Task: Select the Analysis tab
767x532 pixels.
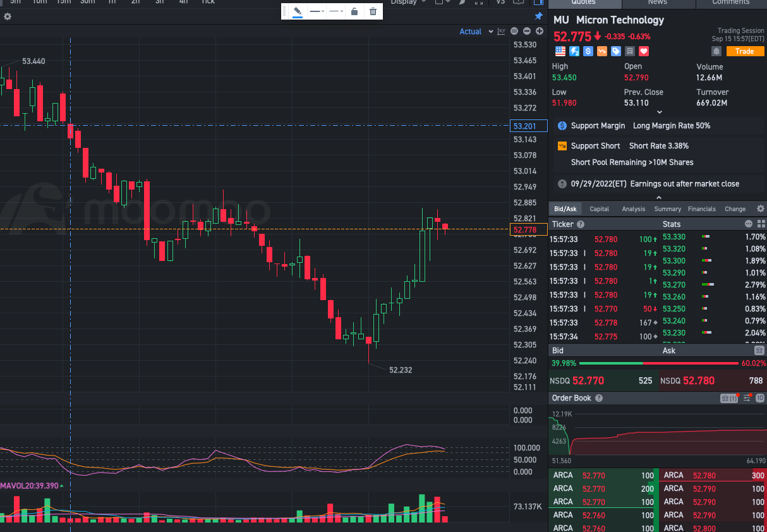Action: (634, 209)
